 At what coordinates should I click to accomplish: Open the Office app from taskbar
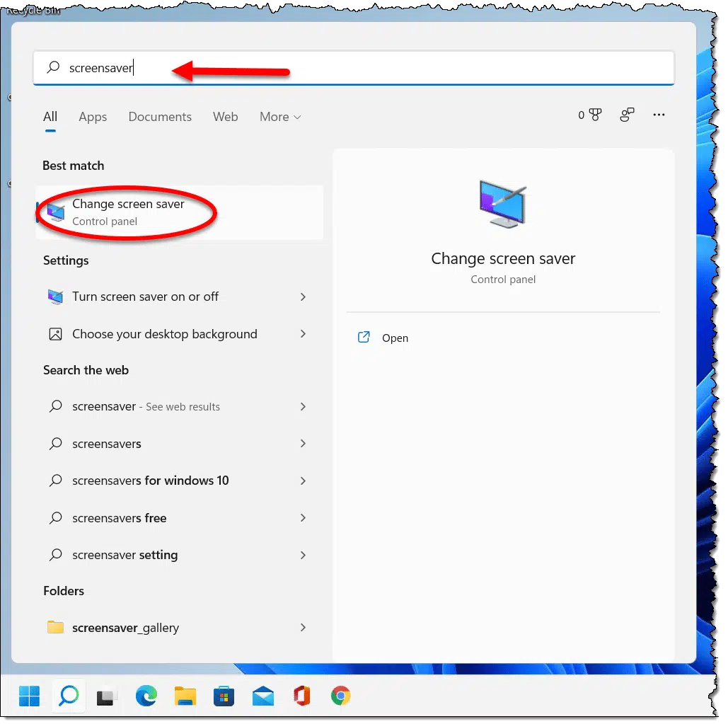[302, 697]
